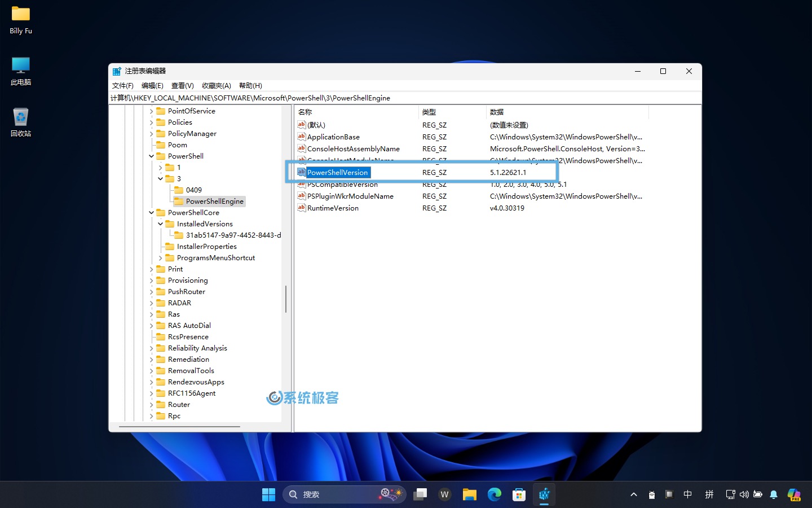Click the Policies folder icon
Image resolution: width=812 pixels, height=508 pixels.
161,122
